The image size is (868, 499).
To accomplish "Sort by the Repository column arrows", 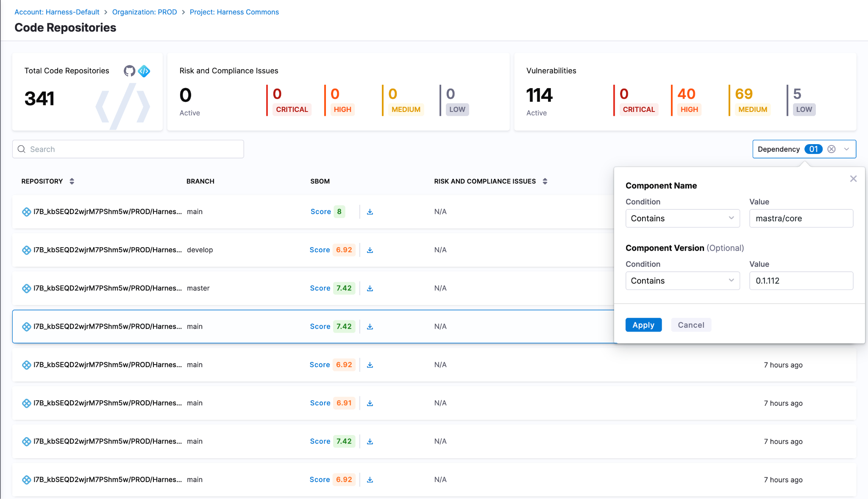I will click(72, 181).
